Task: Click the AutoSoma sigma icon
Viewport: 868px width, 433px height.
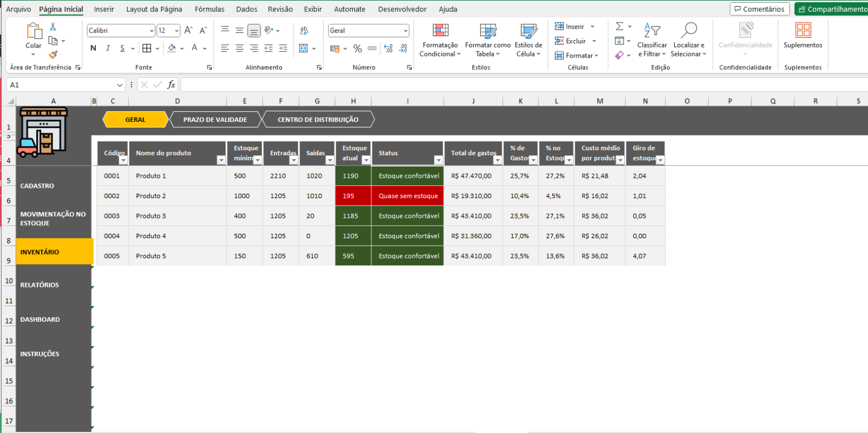Action: point(618,26)
